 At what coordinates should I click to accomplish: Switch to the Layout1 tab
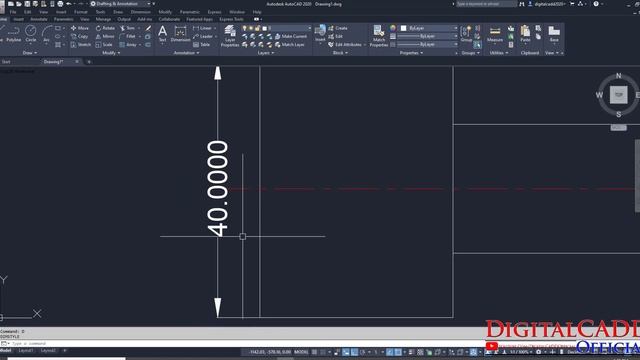[x=26, y=351]
